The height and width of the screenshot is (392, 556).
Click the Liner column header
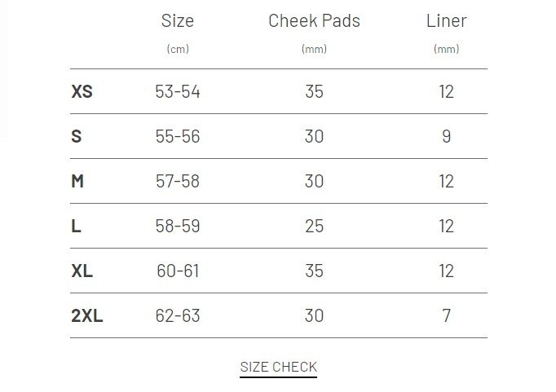click(446, 21)
